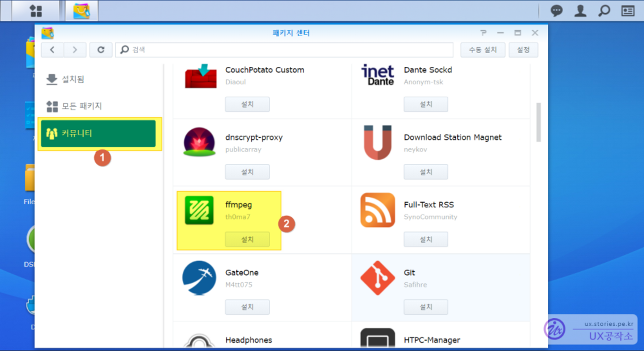The width and height of the screenshot is (644, 351).
Task: Select the 설치됨 sidebar item
Action: click(x=73, y=79)
